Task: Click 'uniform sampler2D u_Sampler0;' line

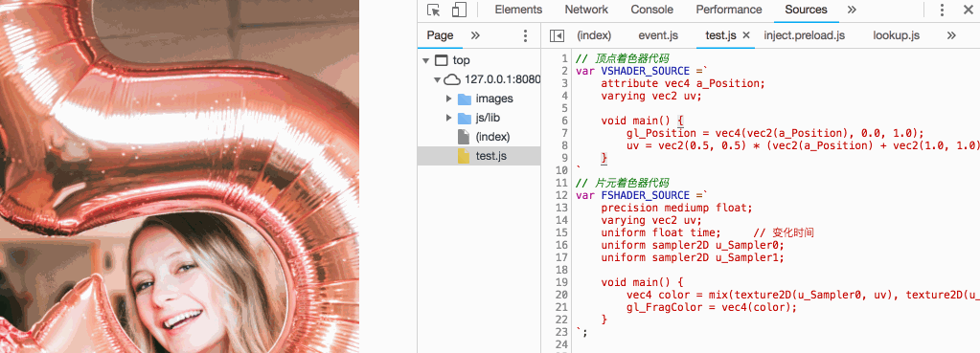Action: (x=693, y=245)
